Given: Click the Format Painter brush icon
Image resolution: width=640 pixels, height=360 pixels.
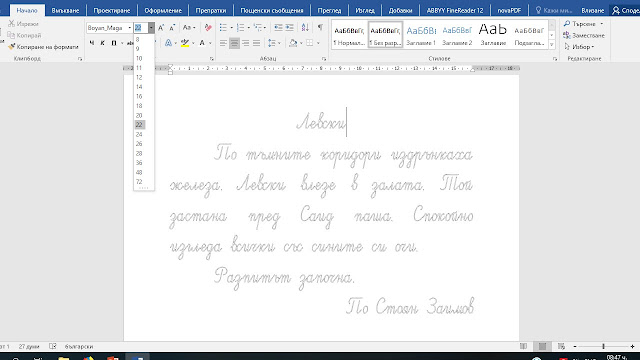Looking at the screenshot, I should (x=11, y=47).
